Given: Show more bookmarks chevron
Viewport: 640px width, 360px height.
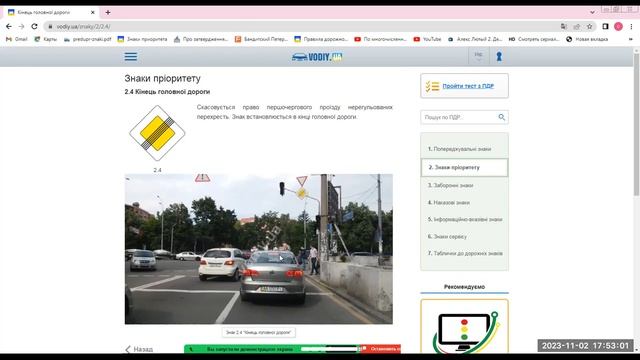Looking at the screenshot, I should click(631, 39).
